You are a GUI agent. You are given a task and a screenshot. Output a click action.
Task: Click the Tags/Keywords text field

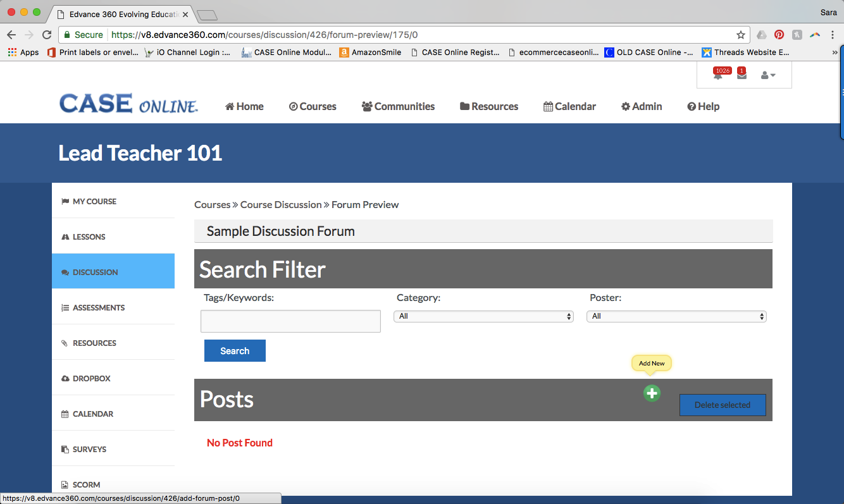(290, 321)
